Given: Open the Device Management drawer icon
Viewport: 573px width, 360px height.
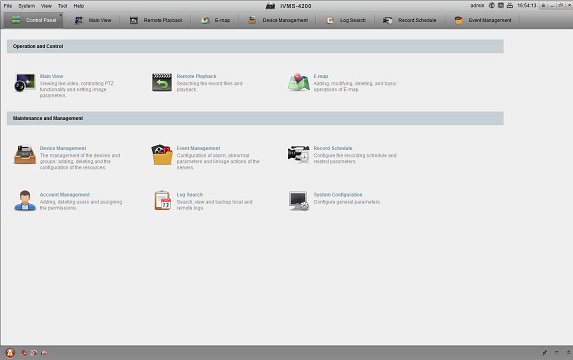Looking at the screenshot, I should (x=24, y=154).
